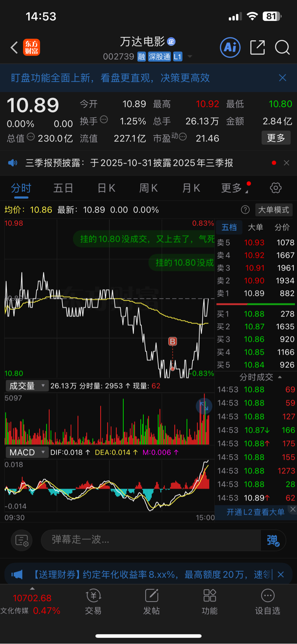
Task: Tap the 卖5 price 10.93
Action: tap(254, 243)
